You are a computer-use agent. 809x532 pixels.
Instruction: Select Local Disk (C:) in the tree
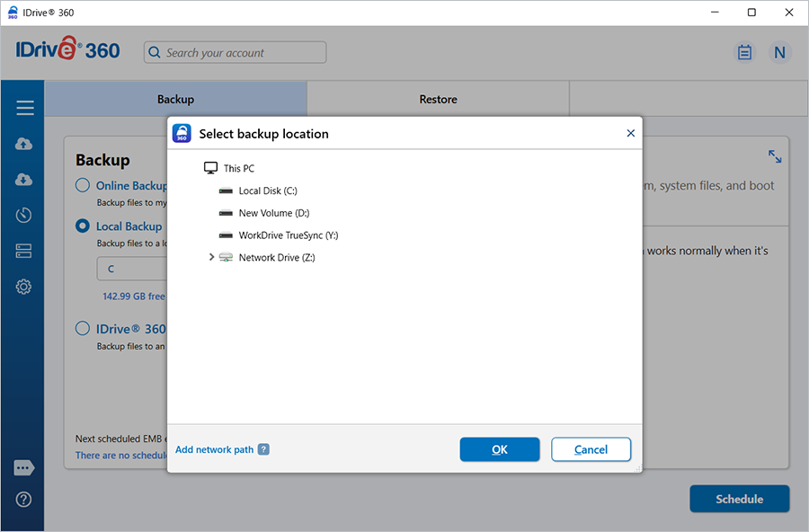coord(267,191)
